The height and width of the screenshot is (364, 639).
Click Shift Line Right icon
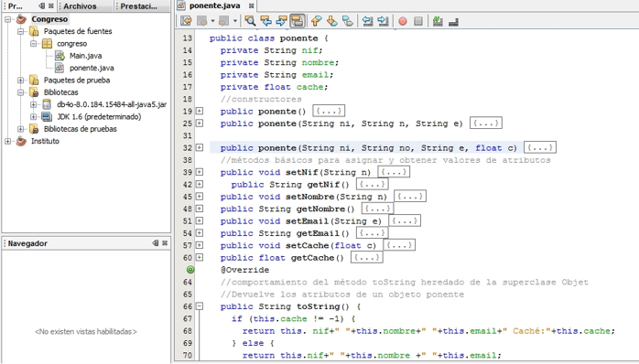(383, 21)
